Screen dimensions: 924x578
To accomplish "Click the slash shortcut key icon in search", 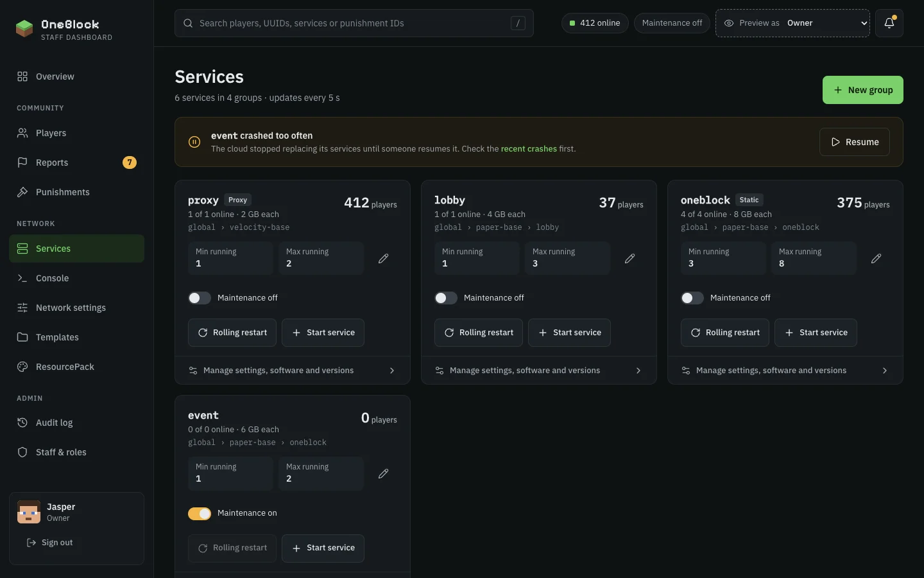I will tap(518, 23).
